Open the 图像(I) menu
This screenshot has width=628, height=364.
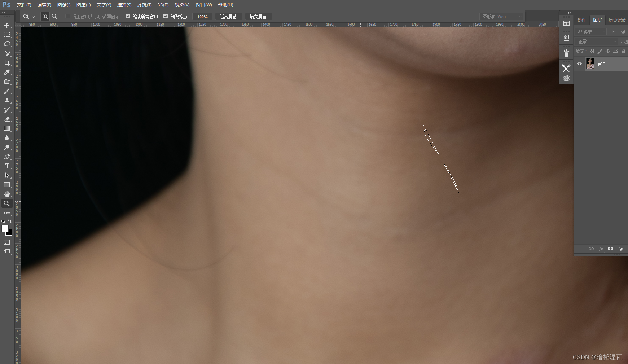[64, 5]
